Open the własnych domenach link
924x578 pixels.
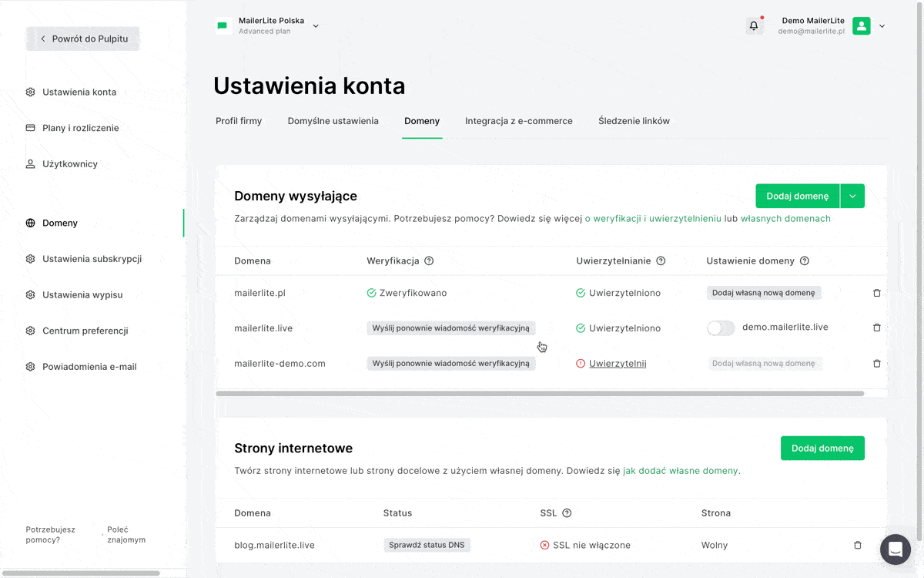(x=785, y=219)
